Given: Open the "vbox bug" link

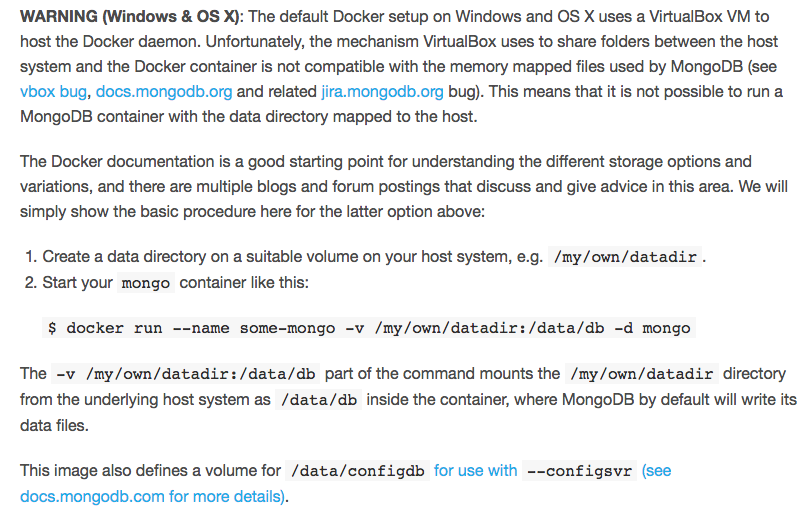Looking at the screenshot, I should pos(53,91).
